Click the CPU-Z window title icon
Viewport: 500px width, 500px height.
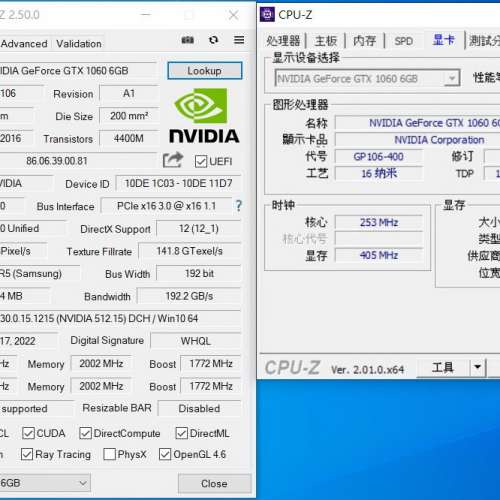tap(267, 15)
